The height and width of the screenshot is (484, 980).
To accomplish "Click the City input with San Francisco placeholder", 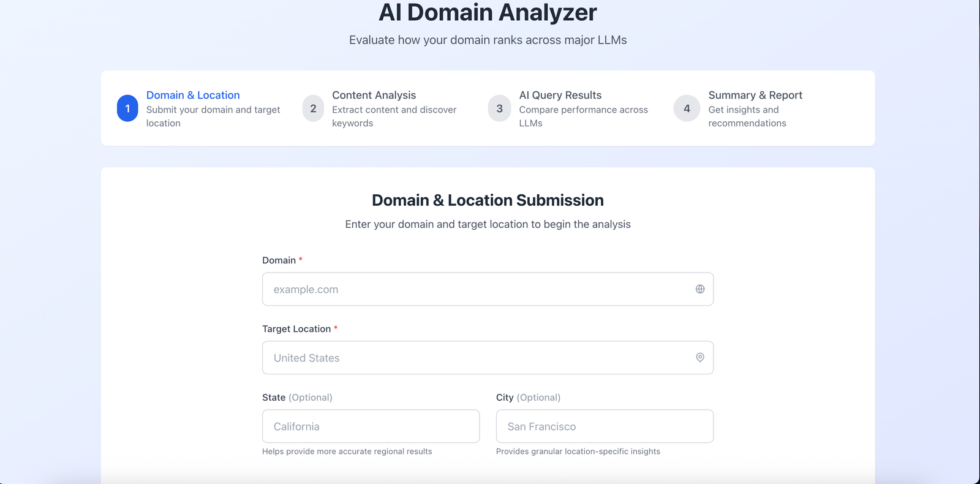I will 605,426.
